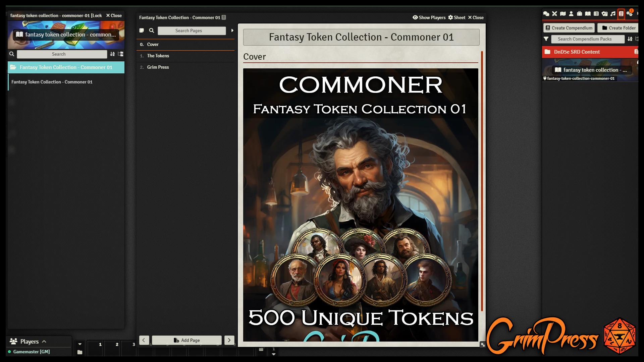Viewport: 644px width, 362px height.
Task: Expand the journal pages sidebar arrow
Action: click(232, 31)
